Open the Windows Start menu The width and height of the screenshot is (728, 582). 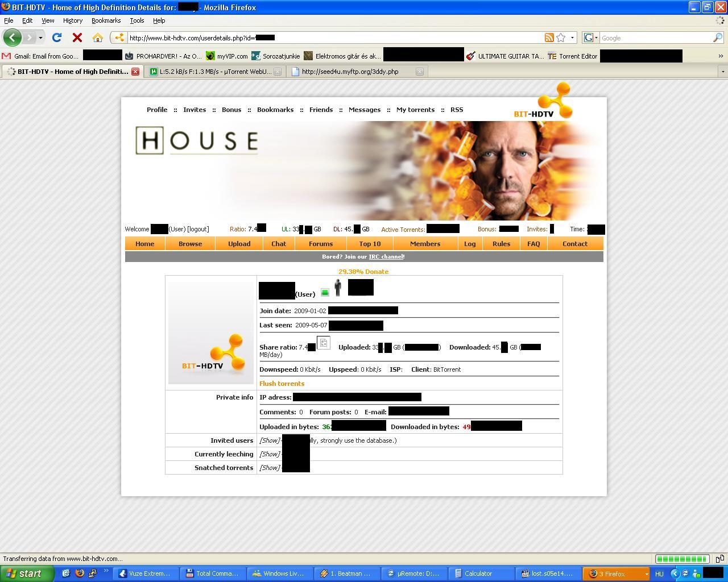(27, 573)
